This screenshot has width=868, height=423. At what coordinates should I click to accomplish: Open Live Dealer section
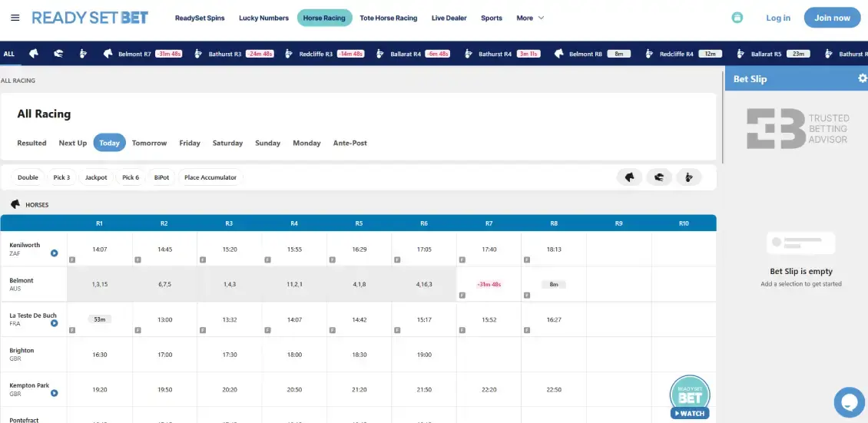[449, 18]
